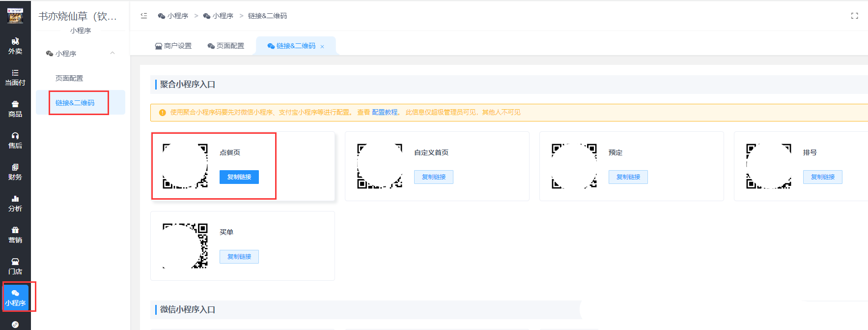
Task: Click the store name 书亦烧仙草
Action: coord(78,16)
